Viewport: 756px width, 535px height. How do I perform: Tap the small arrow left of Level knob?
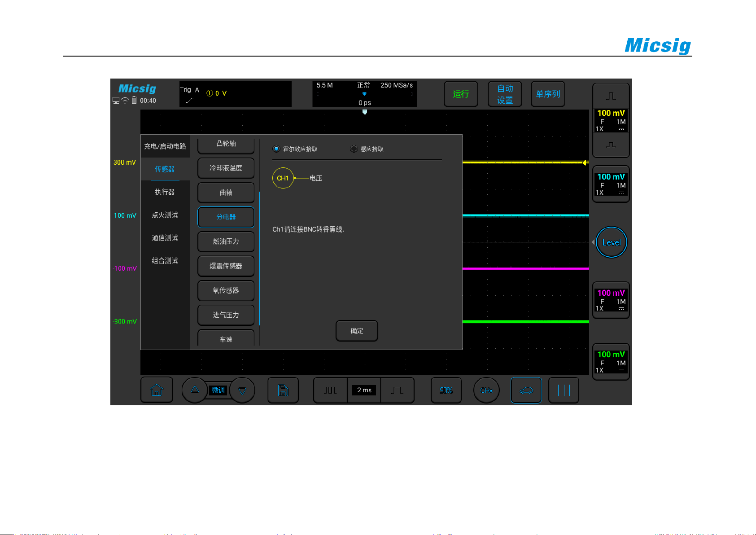tap(593, 242)
